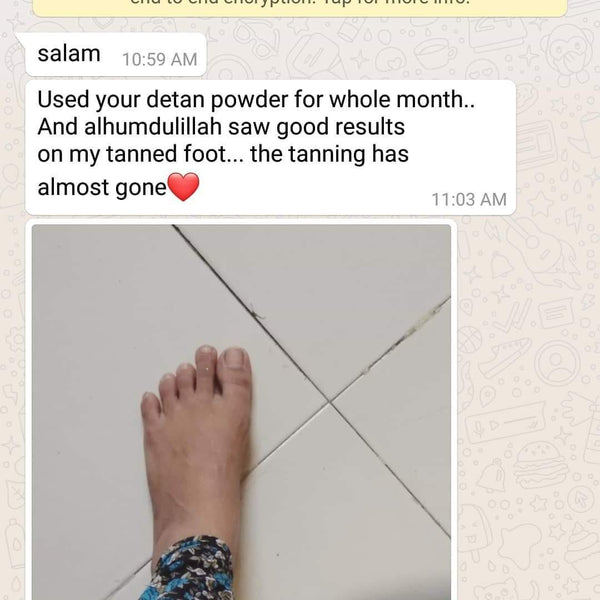Select the "salam" message bubble
Screen dimensions: 600x600
coord(116,54)
